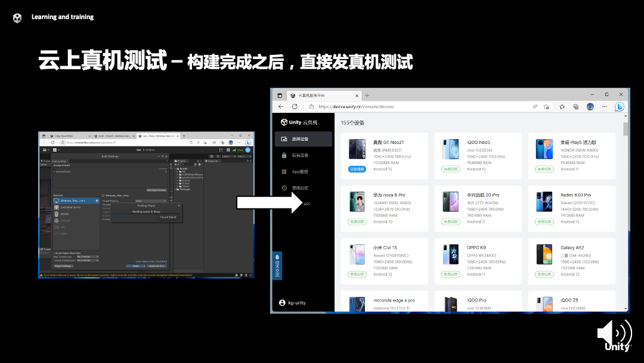Select the 云真机服务平台 browser tab
Viewport: 644px width, 363px height.
tap(324, 96)
